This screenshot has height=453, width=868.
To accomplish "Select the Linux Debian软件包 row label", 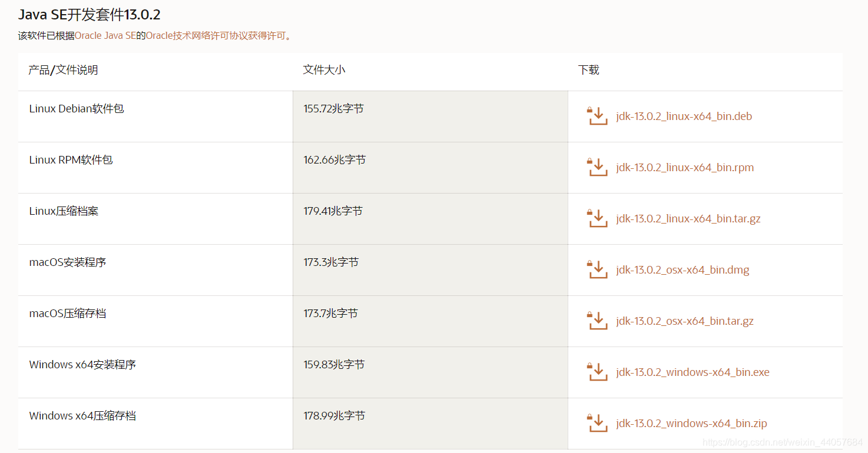I will click(77, 109).
